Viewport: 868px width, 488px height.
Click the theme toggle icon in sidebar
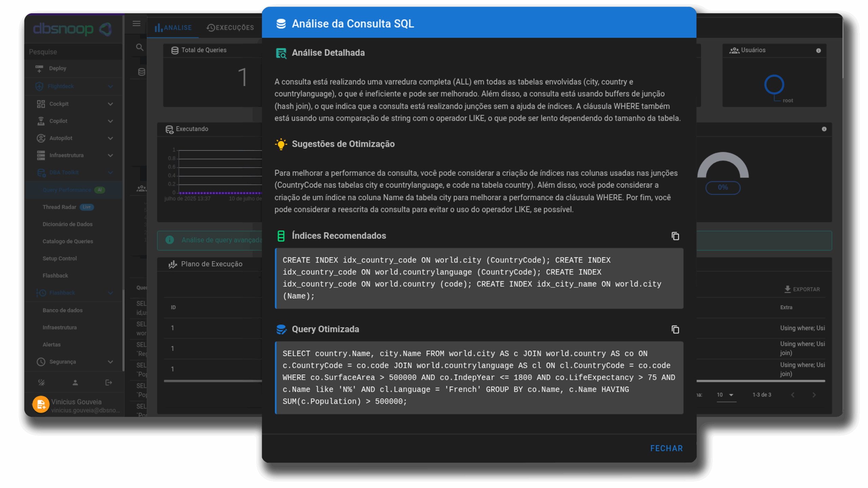41,383
